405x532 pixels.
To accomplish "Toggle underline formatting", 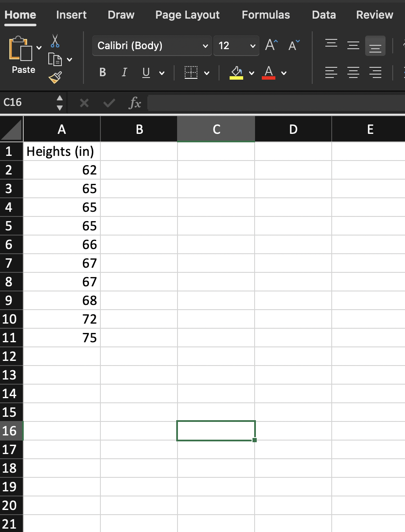I will pyautogui.click(x=146, y=72).
